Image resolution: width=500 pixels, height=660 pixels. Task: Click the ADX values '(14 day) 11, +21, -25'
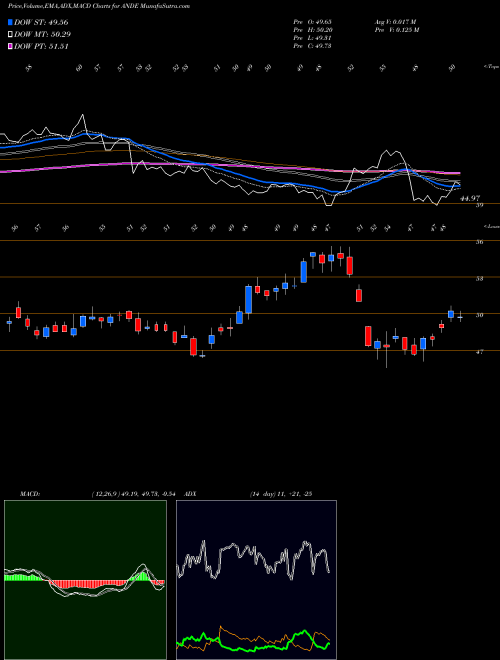pyautogui.click(x=281, y=494)
